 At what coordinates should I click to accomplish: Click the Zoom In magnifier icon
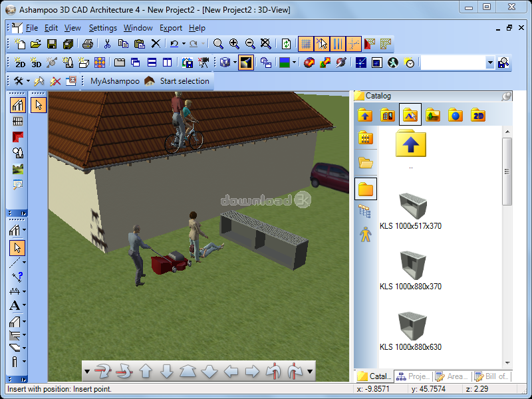(233, 43)
